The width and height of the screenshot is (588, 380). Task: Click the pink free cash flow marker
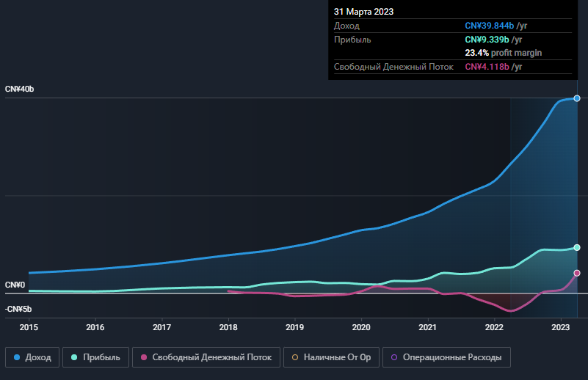pyautogui.click(x=577, y=273)
